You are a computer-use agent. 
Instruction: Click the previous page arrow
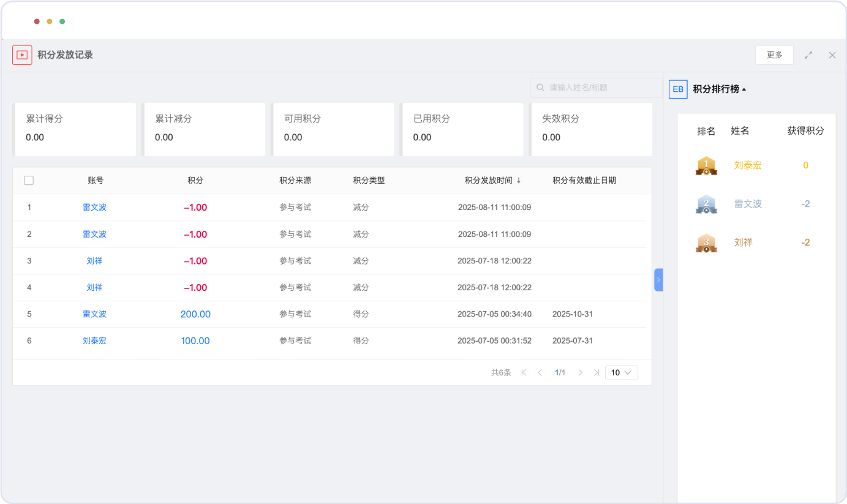[x=540, y=372]
